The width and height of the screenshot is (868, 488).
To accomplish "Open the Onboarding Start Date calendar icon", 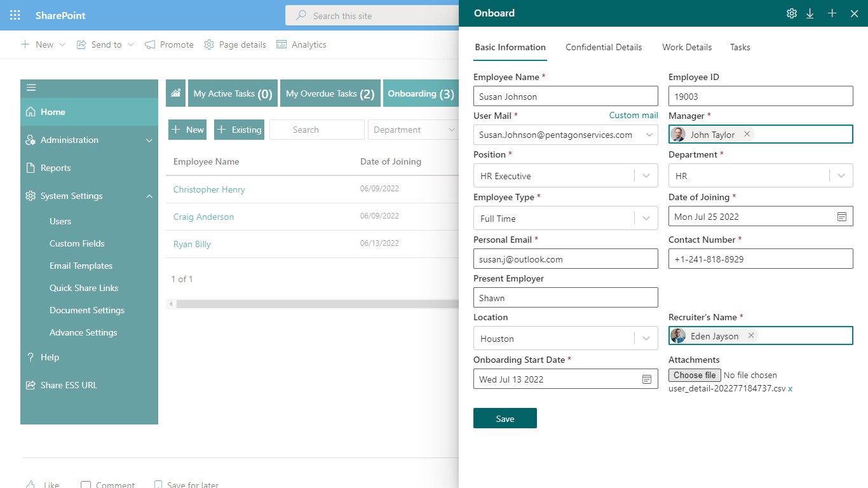I will (647, 379).
